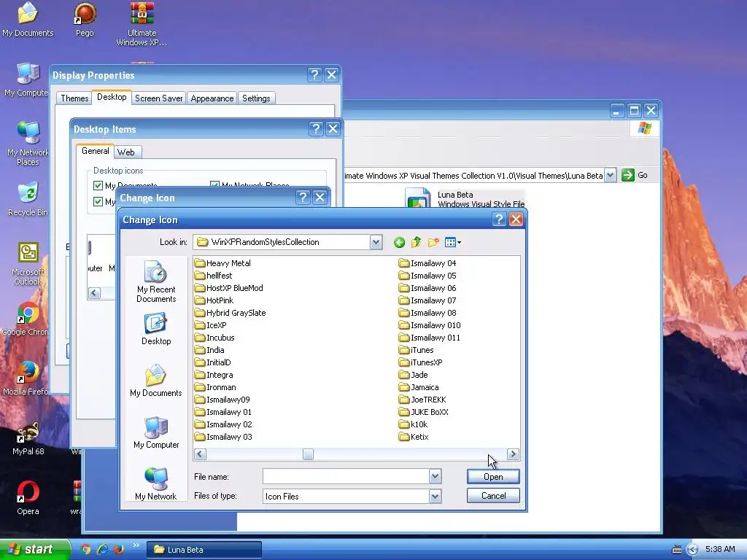
Task: Select the India folder
Action: coord(209,350)
